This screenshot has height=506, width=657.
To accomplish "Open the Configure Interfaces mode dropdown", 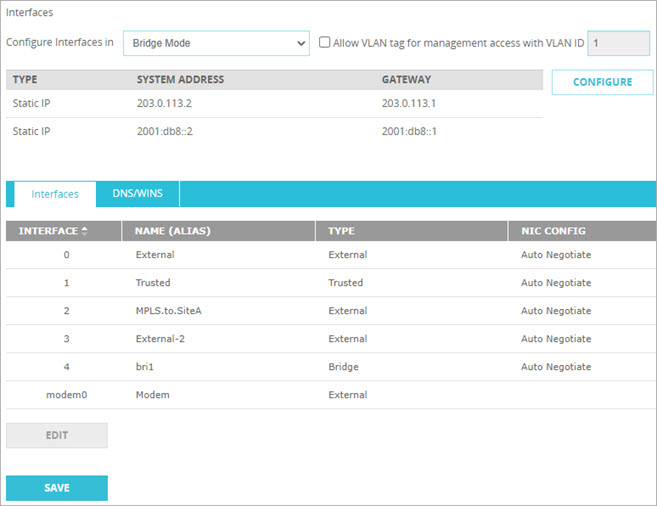I will click(216, 43).
